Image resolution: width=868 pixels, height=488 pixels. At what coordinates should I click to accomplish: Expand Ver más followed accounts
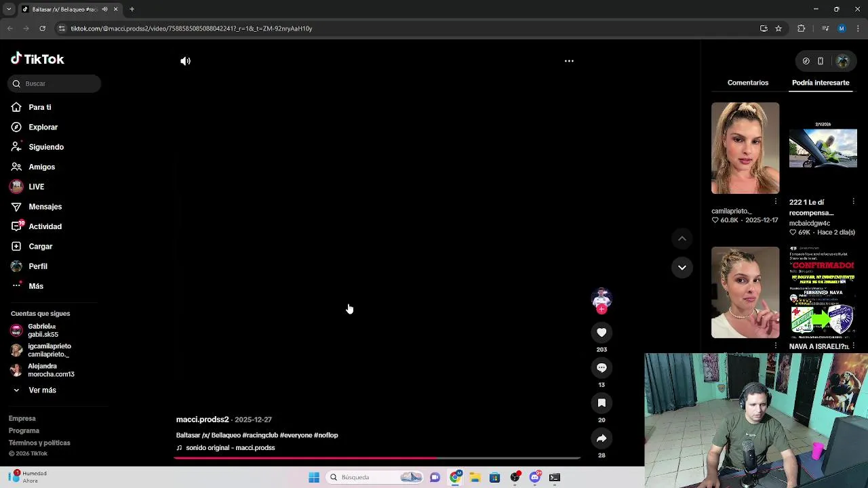point(42,390)
